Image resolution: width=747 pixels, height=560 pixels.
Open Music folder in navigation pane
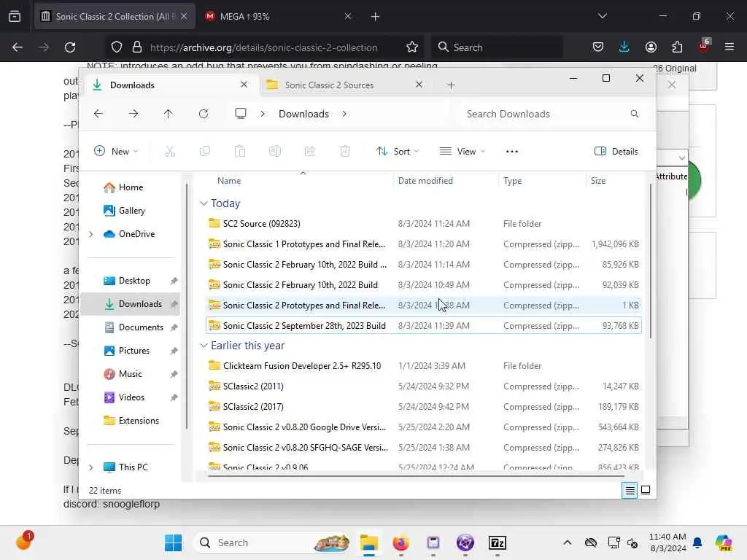click(x=131, y=374)
